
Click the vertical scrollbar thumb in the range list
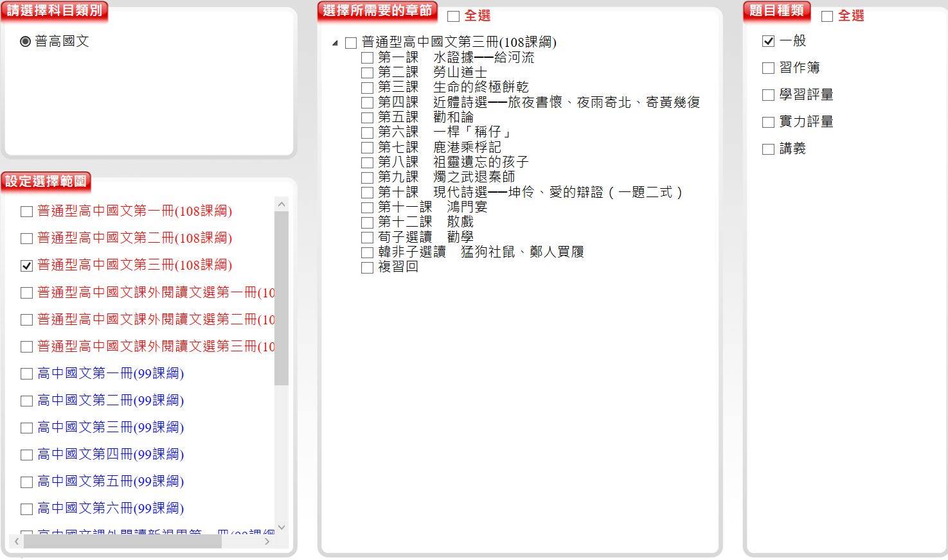(x=282, y=299)
